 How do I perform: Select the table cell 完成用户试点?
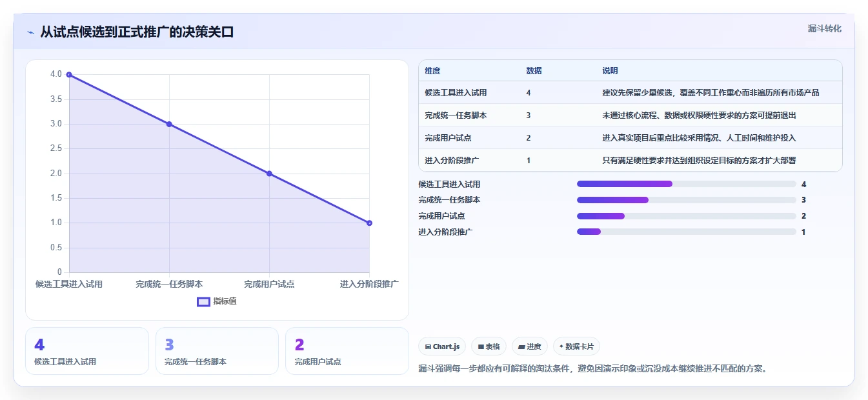coord(448,138)
